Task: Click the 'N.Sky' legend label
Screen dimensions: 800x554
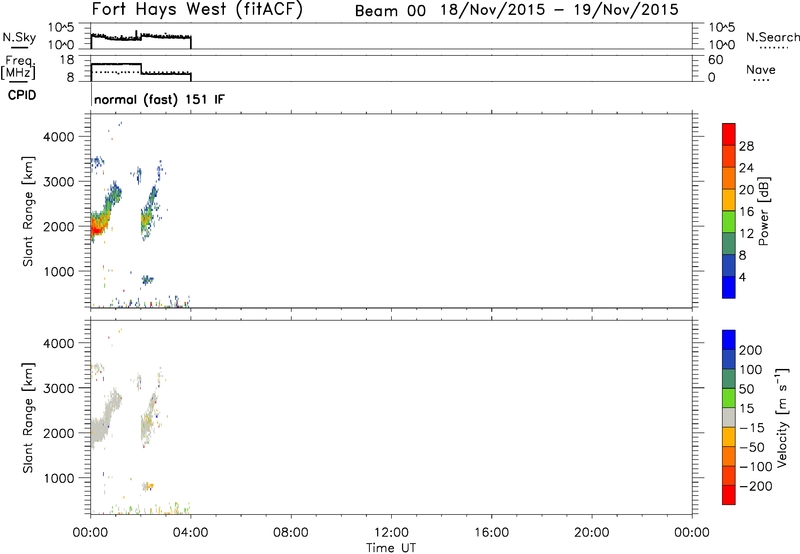Action: pyautogui.click(x=19, y=37)
